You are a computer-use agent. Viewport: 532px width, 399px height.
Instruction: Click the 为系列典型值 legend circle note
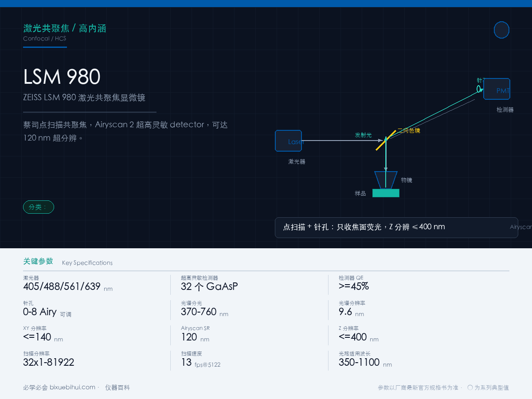(x=488, y=387)
